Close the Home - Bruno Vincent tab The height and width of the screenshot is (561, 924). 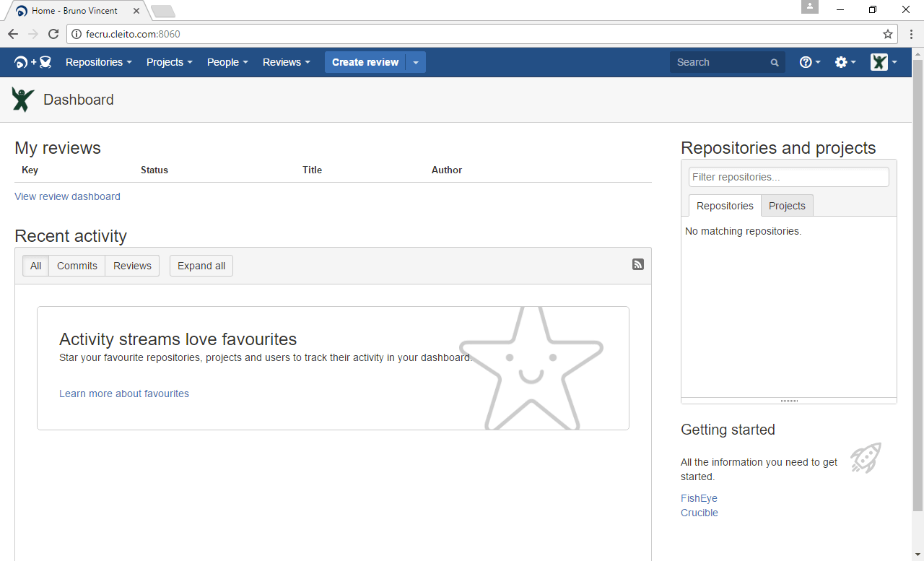click(136, 11)
